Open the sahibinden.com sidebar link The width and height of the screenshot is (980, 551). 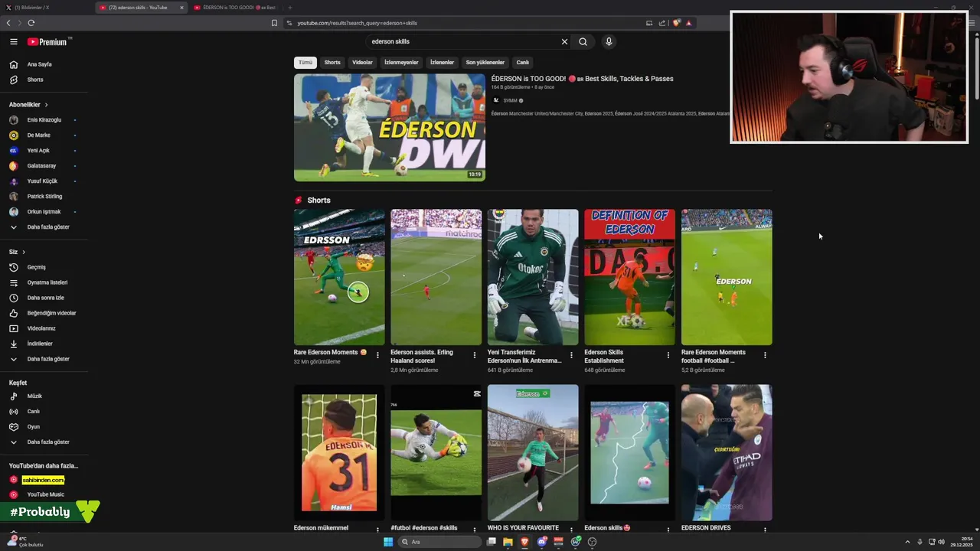(43, 480)
